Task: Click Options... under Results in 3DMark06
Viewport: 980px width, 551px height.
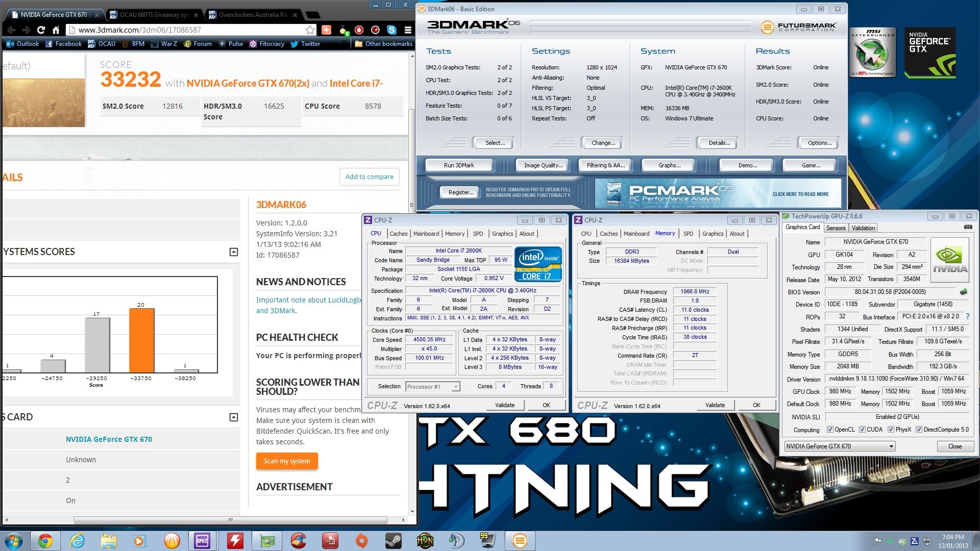Action: [x=819, y=143]
